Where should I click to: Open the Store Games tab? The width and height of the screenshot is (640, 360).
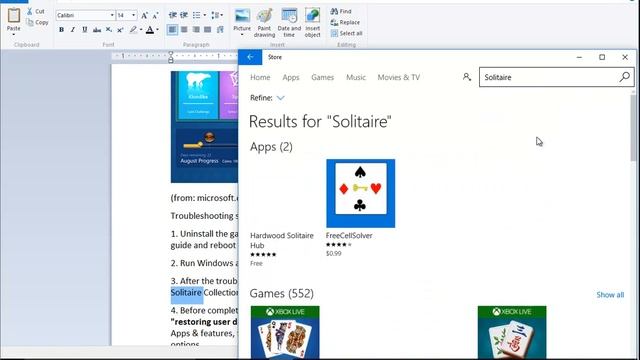point(322,77)
